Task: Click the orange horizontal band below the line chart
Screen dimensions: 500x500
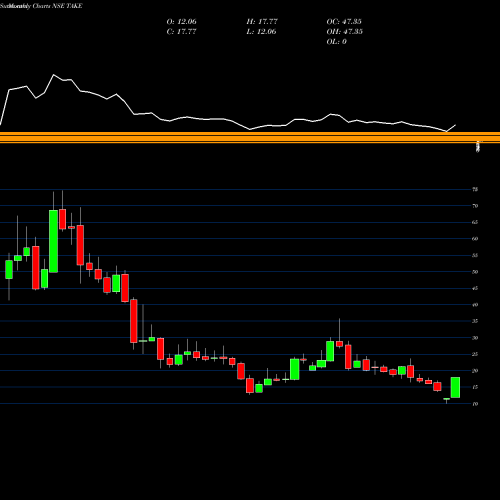Action: [x=250, y=138]
